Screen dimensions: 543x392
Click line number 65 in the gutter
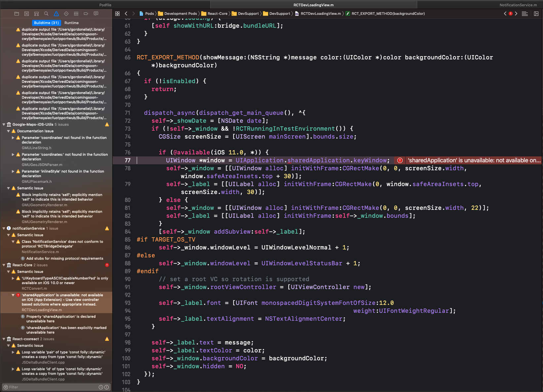127,57
